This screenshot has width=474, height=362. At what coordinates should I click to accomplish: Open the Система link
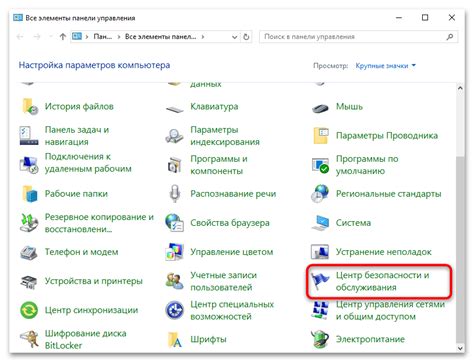click(353, 223)
